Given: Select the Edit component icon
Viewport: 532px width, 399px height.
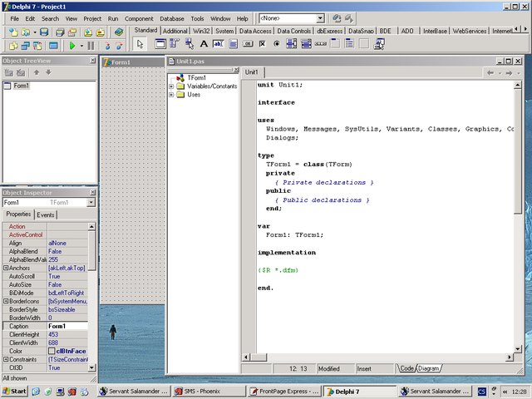Looking at the screenshot, I should pos(219,44).
